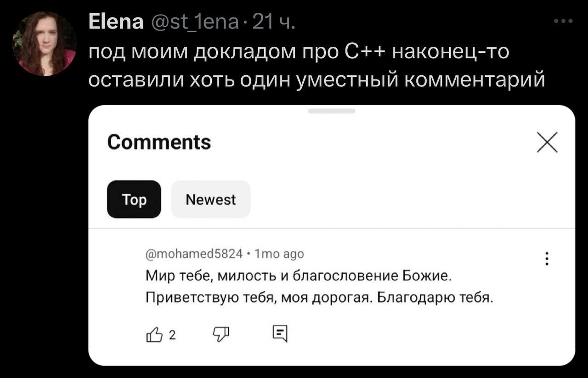Click the Russian comment text body
The image size is (588, 378).
(x=319, y=287)
